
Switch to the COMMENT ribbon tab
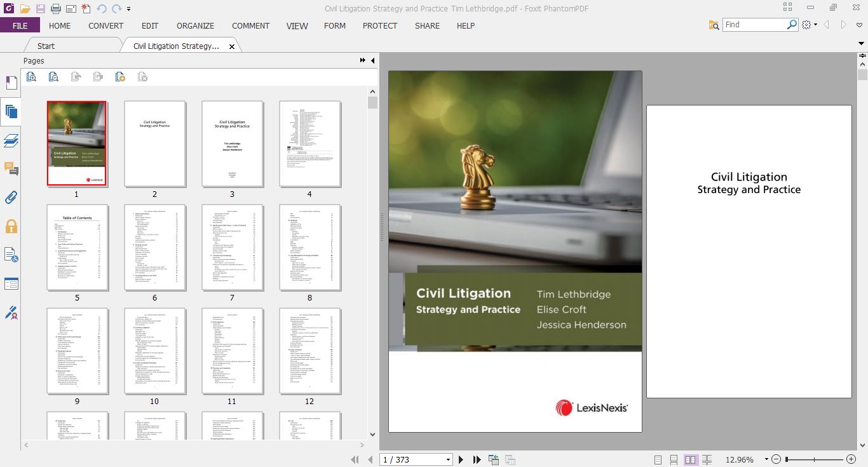click(x=250, y=25)
